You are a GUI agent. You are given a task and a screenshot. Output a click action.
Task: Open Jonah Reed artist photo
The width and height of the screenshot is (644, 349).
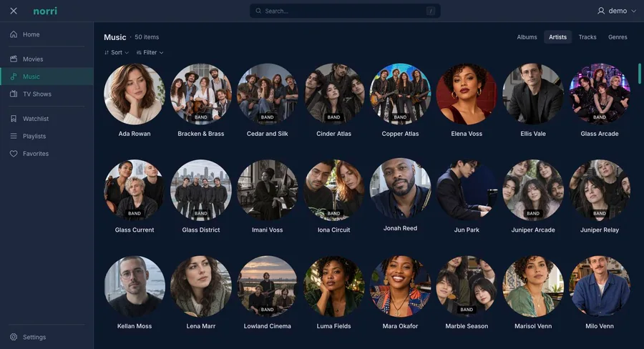coord(401,189)
